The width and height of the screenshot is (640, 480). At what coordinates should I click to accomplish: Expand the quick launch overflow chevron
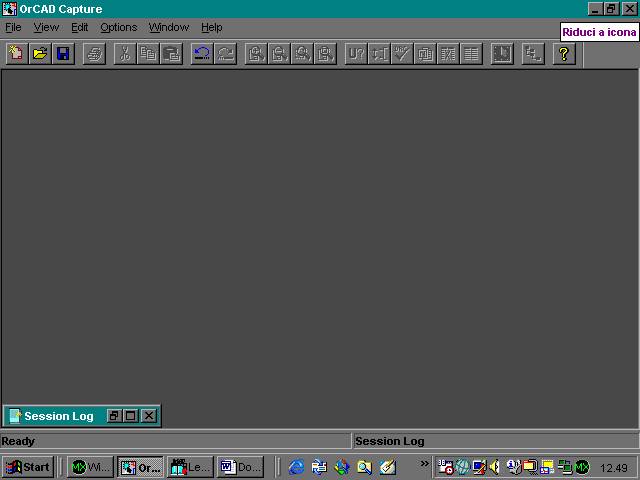coord(424,463)
